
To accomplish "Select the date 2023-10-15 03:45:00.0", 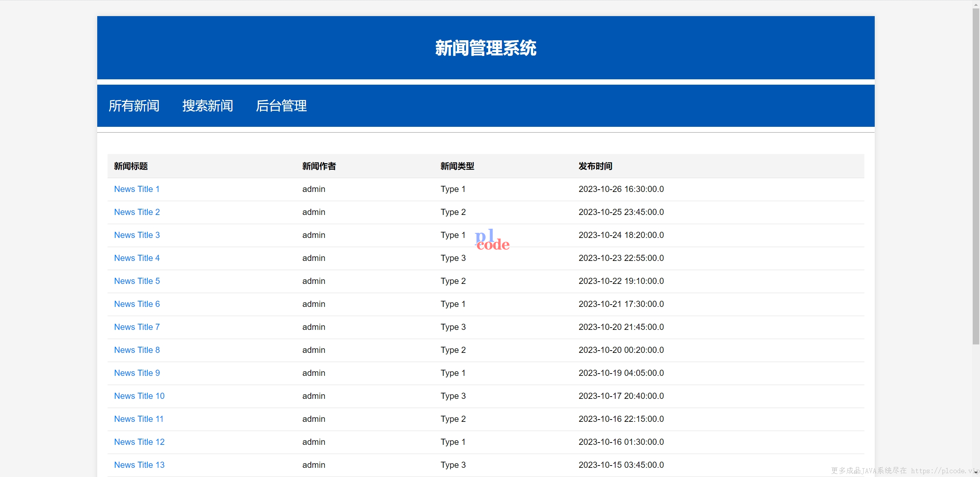I will click(621, 465).
